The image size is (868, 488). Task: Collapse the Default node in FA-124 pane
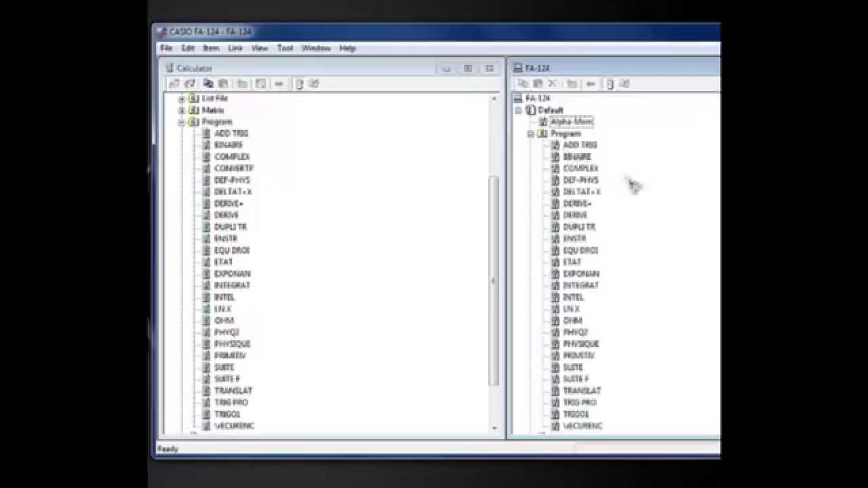[x=519, y=110]
